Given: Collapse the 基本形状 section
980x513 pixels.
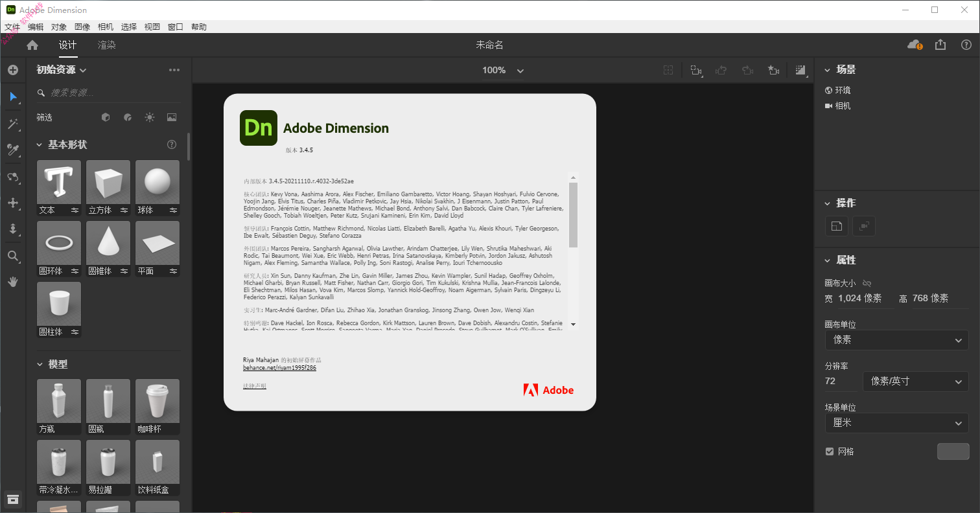Looking at the screenshot, I should (39, 144).
